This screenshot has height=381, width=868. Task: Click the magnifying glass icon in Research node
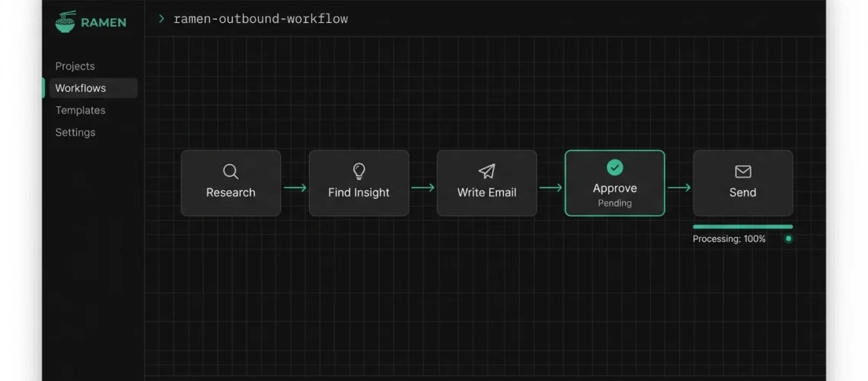click(x=231, y=171)
